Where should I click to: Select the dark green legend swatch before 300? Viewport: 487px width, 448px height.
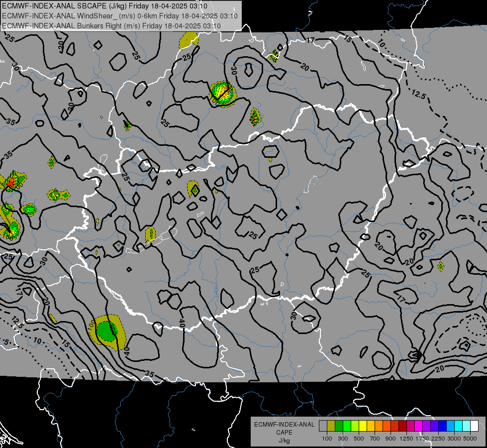(x=339, y=426)
